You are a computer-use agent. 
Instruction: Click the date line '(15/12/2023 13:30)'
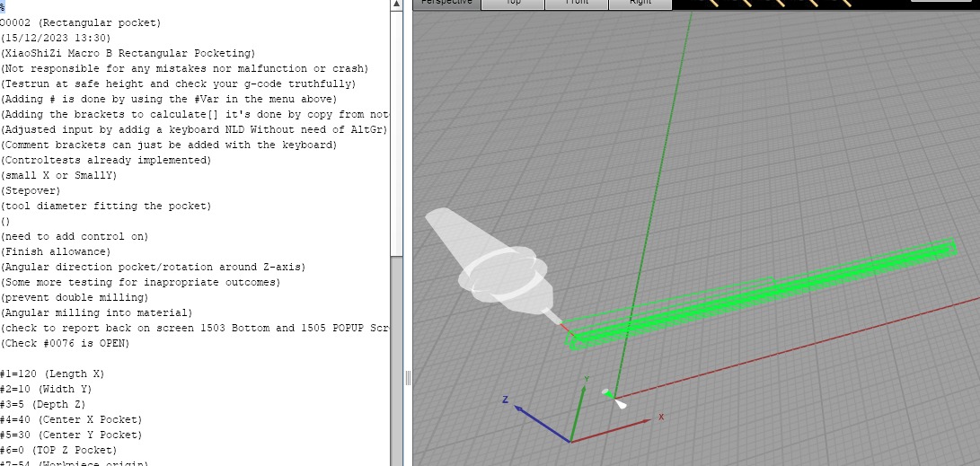(x=56, y=38)
